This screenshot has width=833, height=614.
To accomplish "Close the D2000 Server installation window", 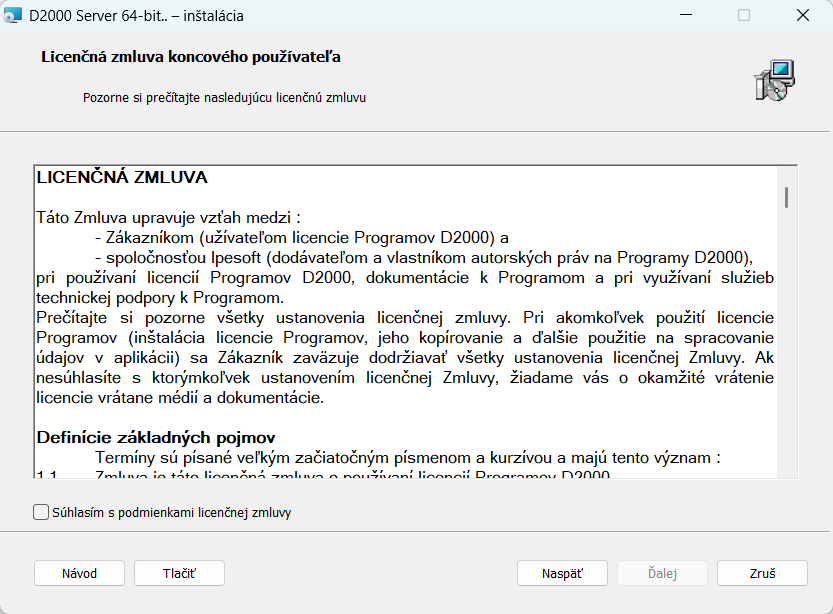I will coord(803,16).
